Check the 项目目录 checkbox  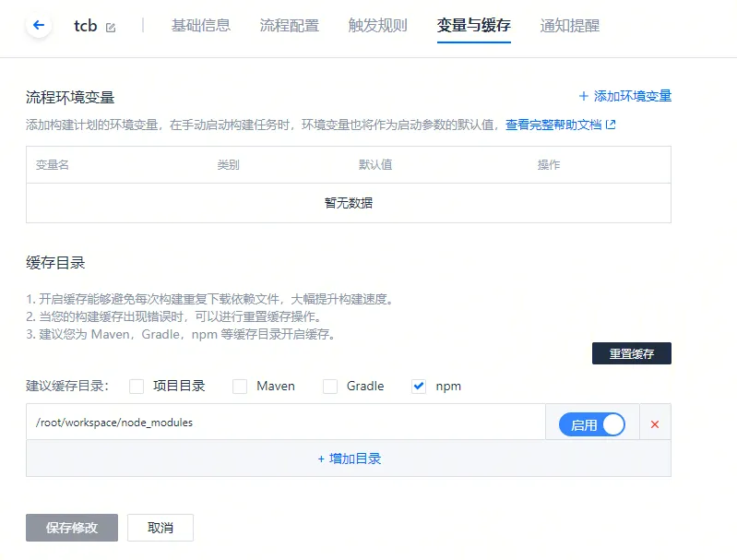(x=137, y=387)
